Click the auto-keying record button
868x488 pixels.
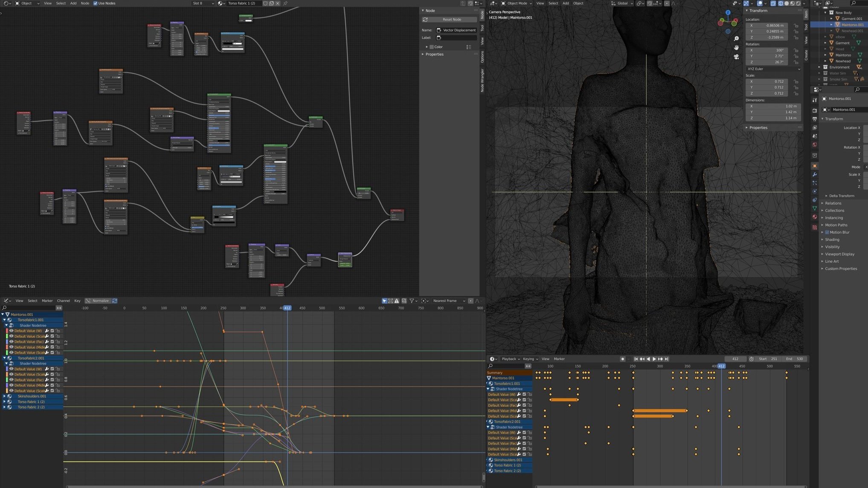(x=622, y=359)
